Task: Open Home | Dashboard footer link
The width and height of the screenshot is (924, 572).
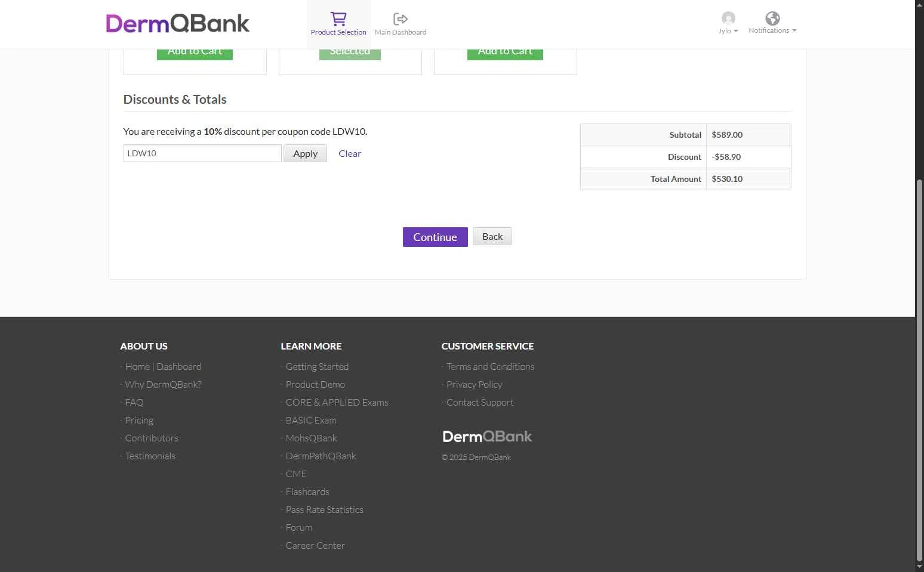Action: (x=163, y=366)
